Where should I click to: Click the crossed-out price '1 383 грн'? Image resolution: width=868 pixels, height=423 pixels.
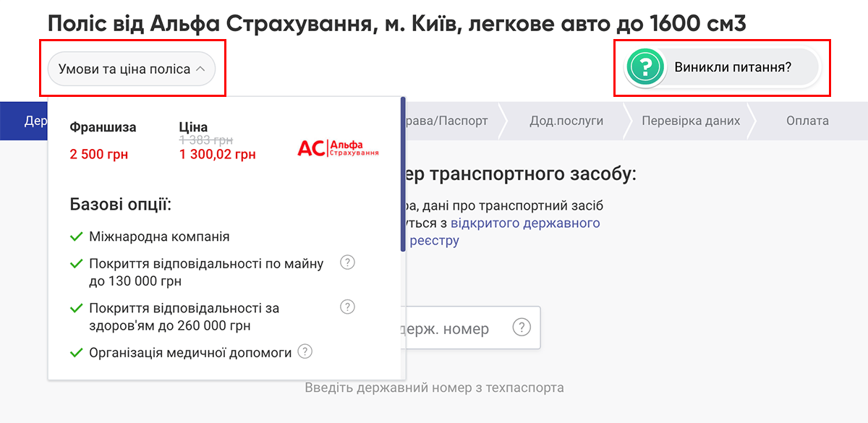click(206, 140)
